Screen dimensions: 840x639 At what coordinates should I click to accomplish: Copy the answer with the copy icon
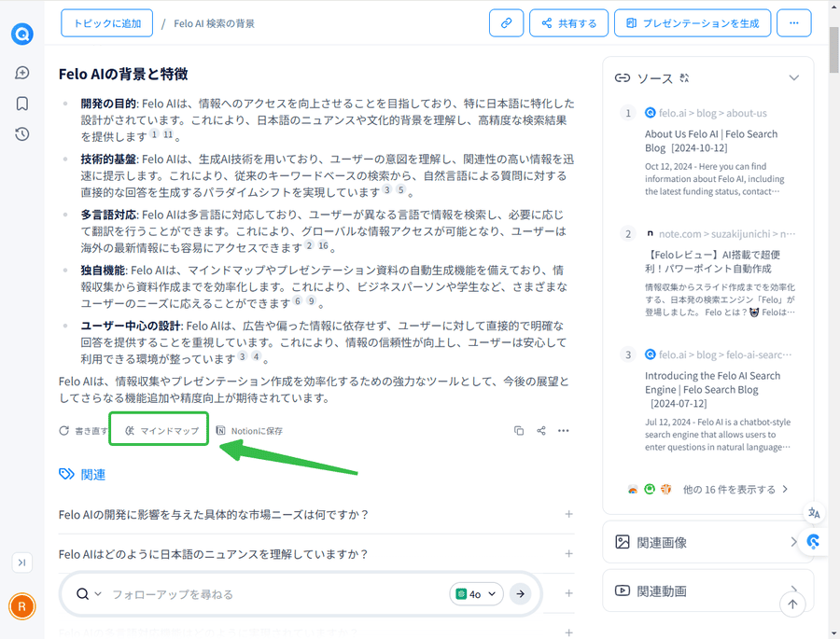pyautogui.click(x=519, y=431)
